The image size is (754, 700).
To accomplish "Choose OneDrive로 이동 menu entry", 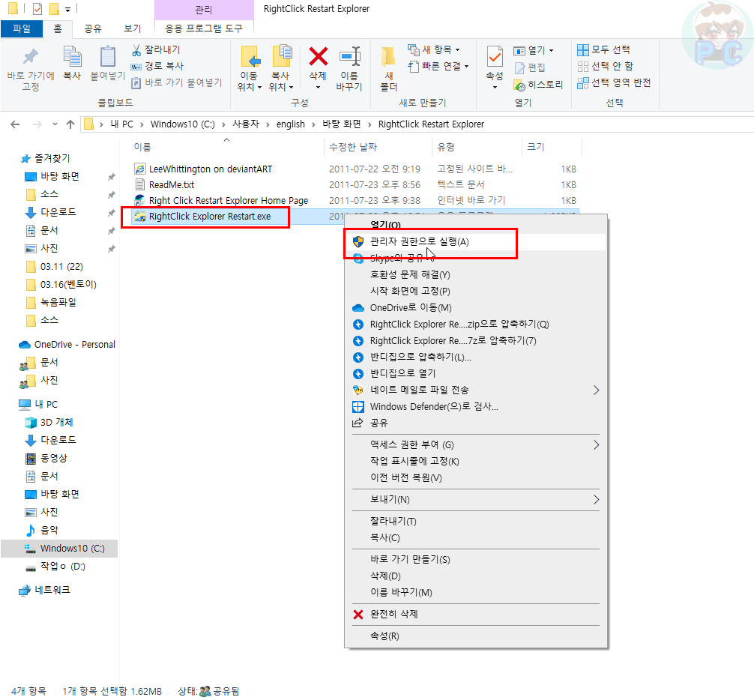I will [x=476, y=308].
